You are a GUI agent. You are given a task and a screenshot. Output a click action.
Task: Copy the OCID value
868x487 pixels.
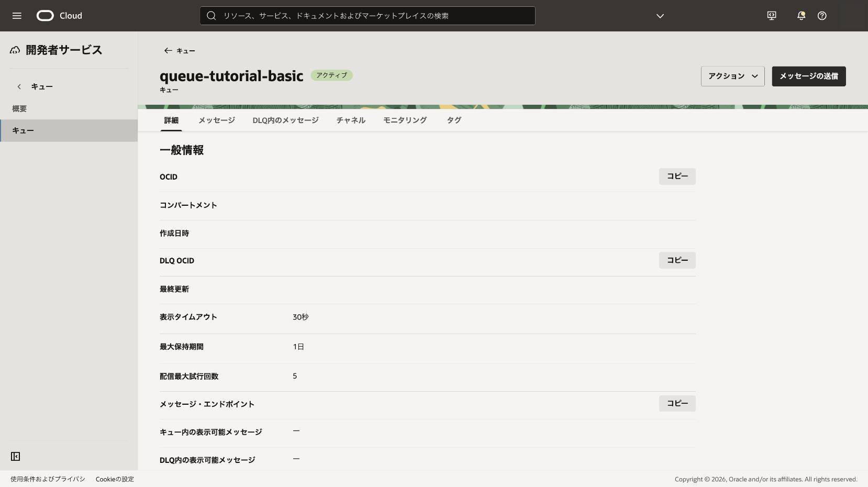point(677,176)
